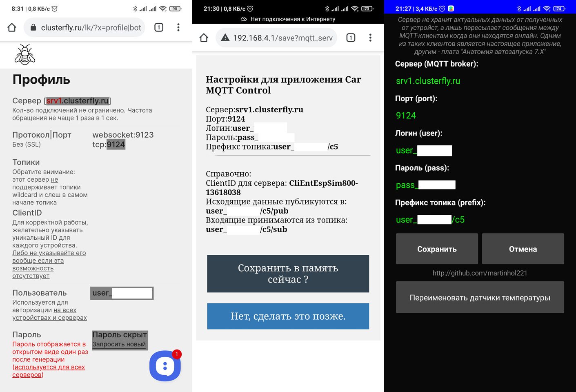Tap battery 74 indicator in status bar
The height and width of the screenshot is (392, 576).
(560, 9)
